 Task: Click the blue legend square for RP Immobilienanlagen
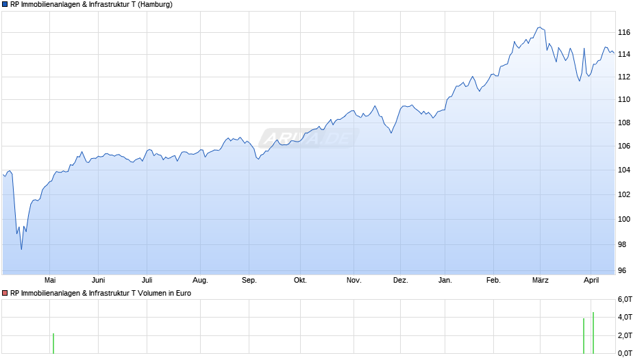tap(5, 5)
